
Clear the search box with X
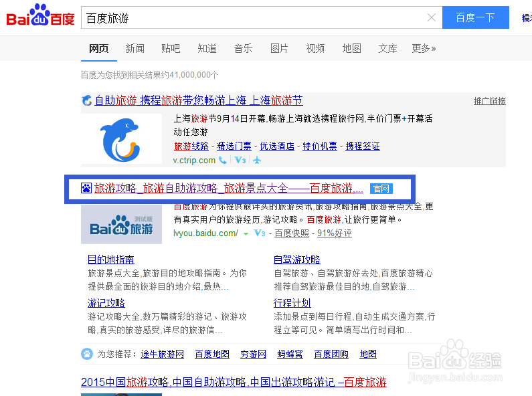pyautogui.click(x=431, y=17)
